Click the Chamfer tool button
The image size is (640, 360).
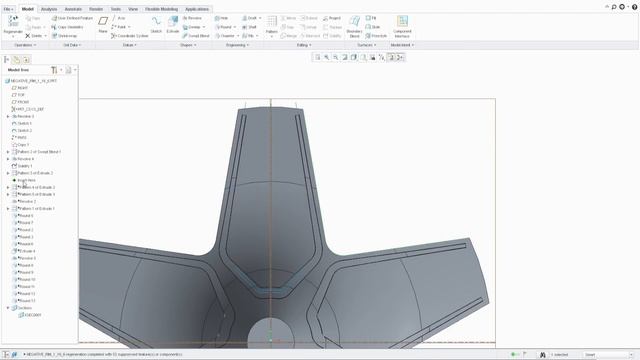coord(225,36)
